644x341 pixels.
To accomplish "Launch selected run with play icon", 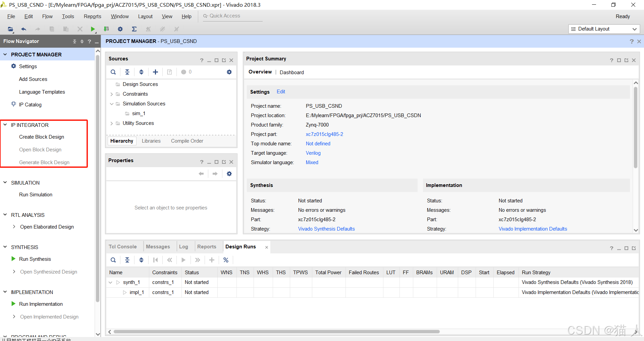I will click(183, 260).
